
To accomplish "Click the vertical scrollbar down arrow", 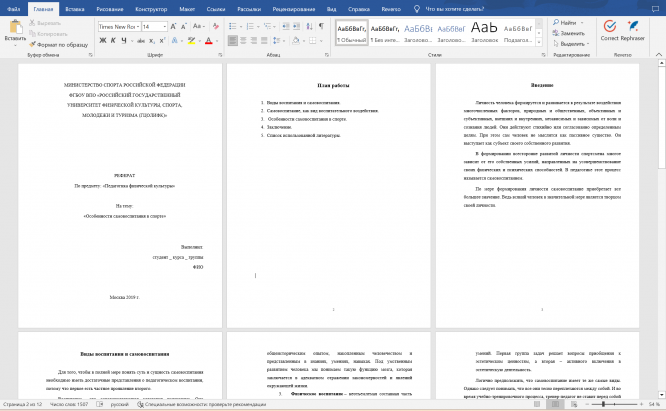I will coord(661,394).
